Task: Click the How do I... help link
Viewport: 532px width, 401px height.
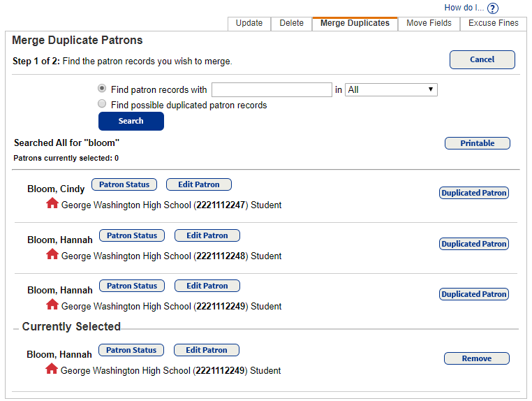Action: [x=464, y=8]
